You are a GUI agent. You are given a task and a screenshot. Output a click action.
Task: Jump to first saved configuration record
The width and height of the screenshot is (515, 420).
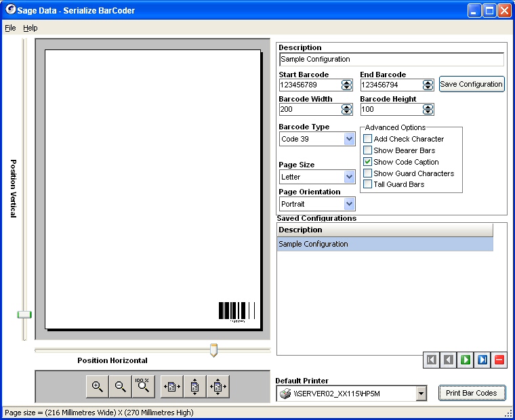[432, 360]
